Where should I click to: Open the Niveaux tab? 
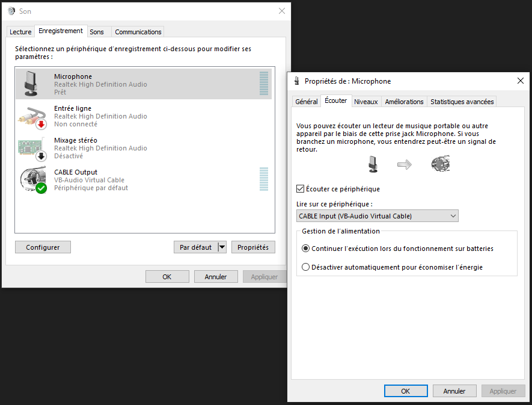coord(365,101)
